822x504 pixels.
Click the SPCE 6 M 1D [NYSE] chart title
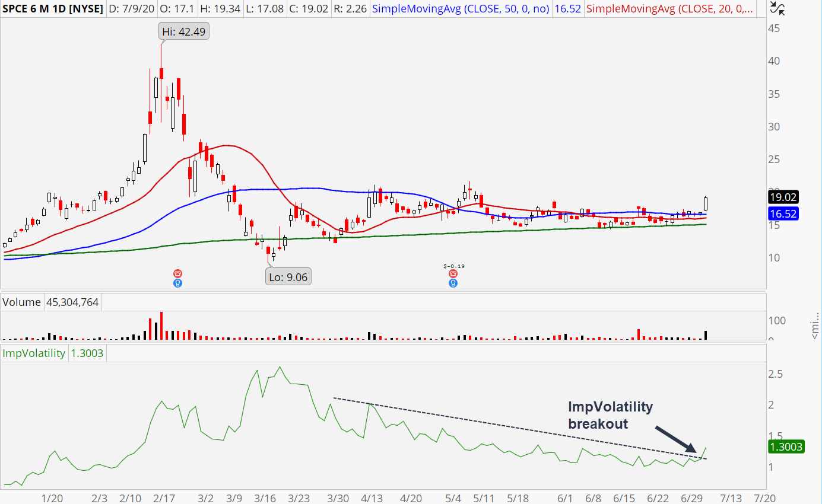click(x=53, y=9)
